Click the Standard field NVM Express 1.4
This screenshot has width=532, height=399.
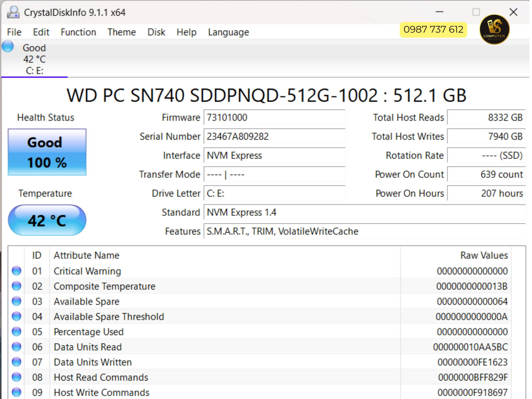[364, 212]
